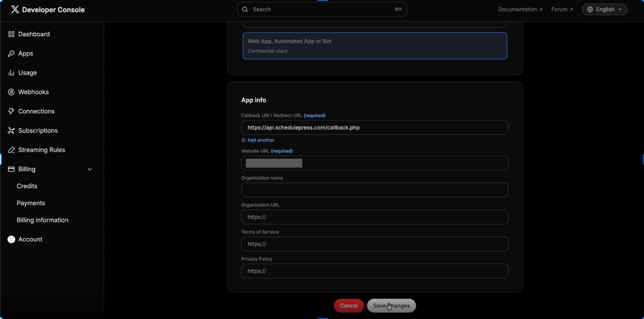The height and width of the screenshot is (319, 644).
Task: Click the Developer Console title text
Action: coord(53,10)
